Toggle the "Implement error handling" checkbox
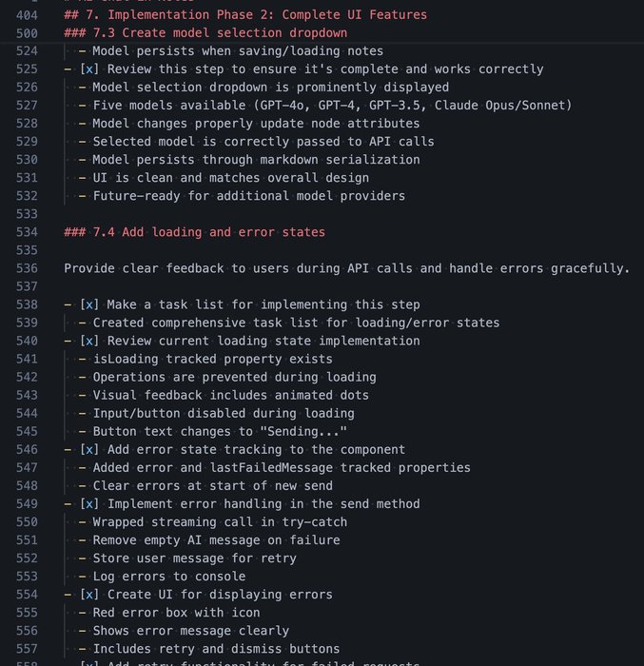This screenshot has height=666, width=644. click(88, 503)
